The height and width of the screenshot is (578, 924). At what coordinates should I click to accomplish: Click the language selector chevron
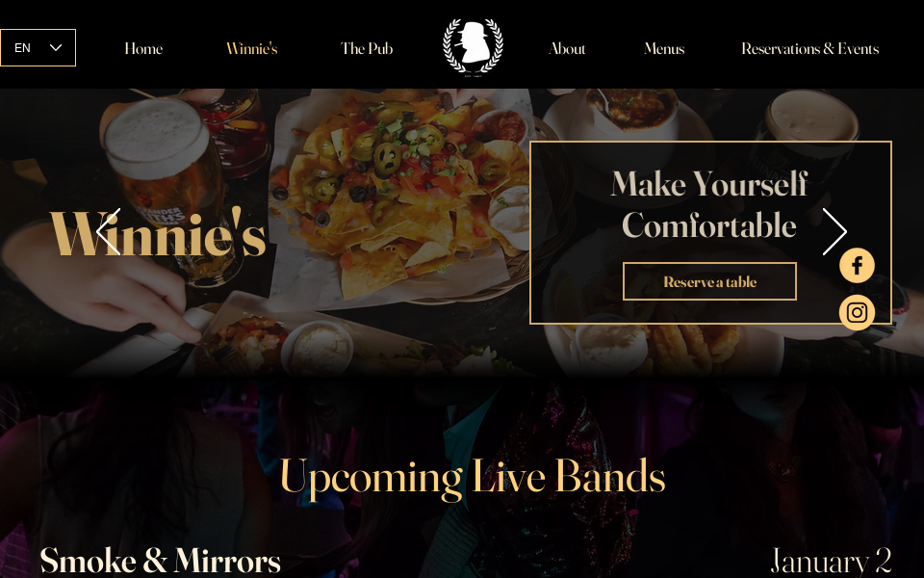56,48
